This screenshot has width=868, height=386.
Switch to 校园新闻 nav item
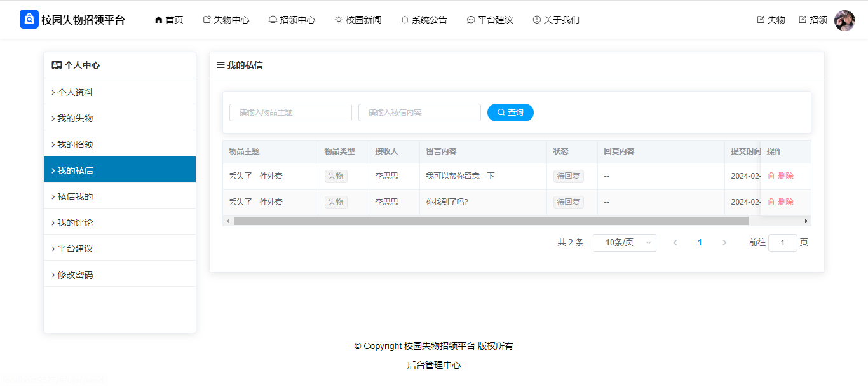click(x=358, y=20)
